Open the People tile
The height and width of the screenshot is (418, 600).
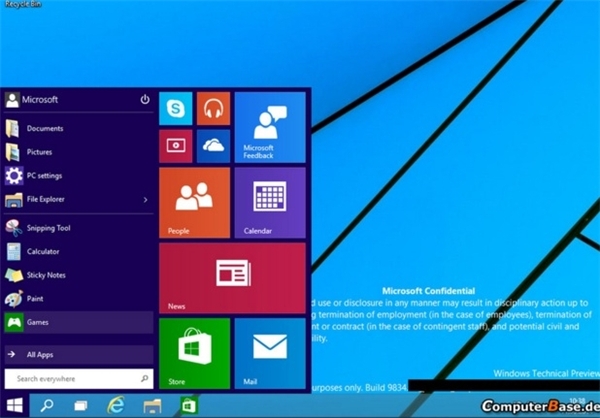[x=194, y=202]
